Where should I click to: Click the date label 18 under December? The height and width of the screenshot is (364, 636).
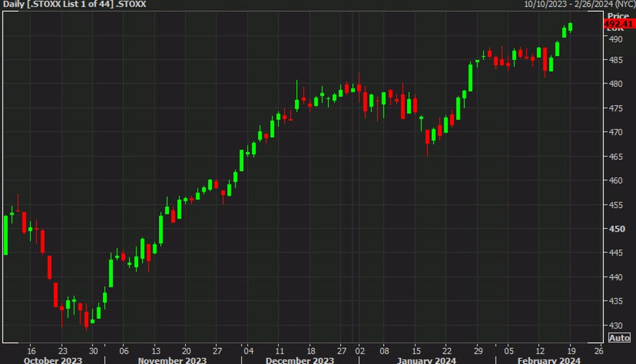coord(310,351)
